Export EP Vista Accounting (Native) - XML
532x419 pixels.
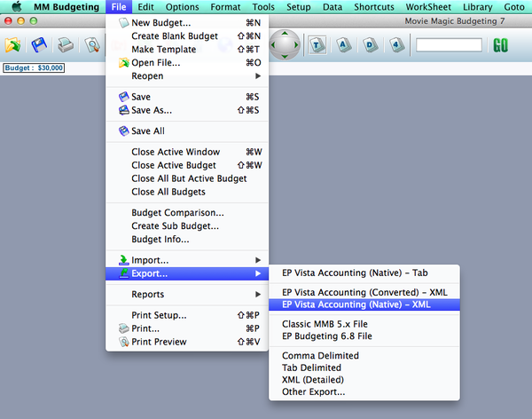364,304
